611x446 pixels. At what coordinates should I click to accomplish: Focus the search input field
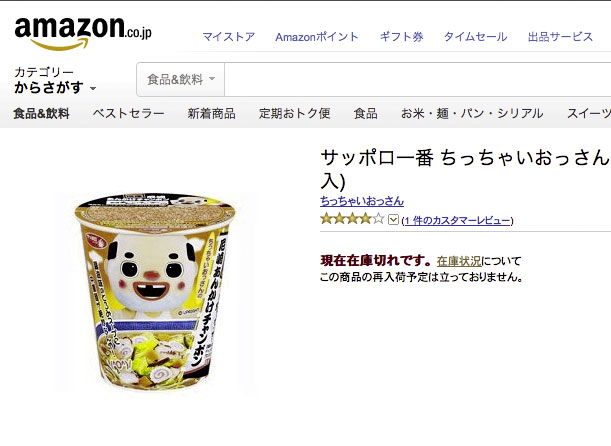pyautogui.click(x=418, y=79)
